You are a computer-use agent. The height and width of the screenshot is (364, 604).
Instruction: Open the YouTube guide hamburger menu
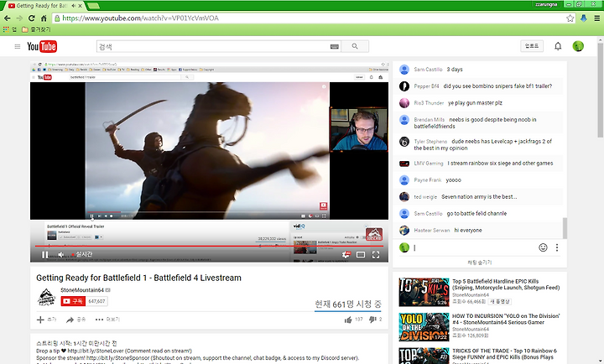tap(18, 47)
